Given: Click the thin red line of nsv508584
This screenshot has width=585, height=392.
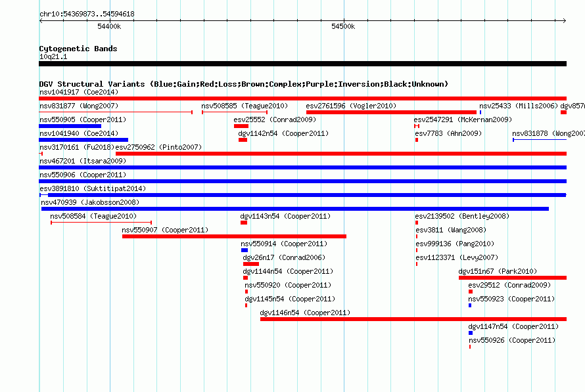Looking at the screenshot, I should 101,223.
